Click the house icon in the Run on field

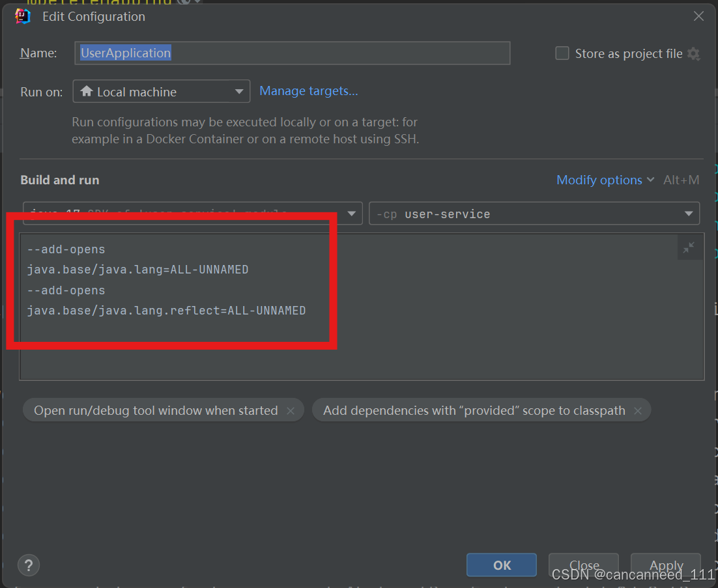tap(86, 91)
